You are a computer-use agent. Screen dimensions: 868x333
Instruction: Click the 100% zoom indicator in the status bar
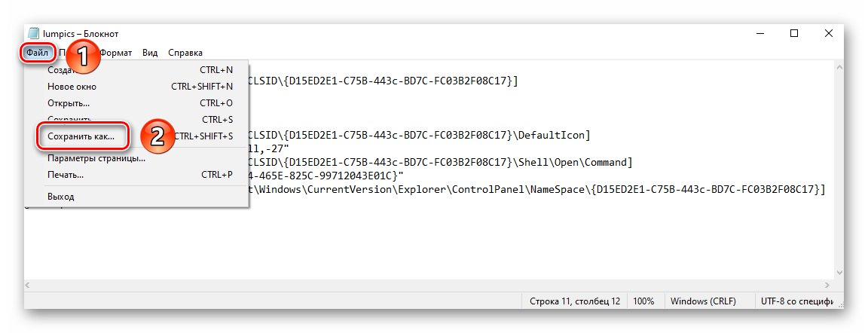point(643,301)
